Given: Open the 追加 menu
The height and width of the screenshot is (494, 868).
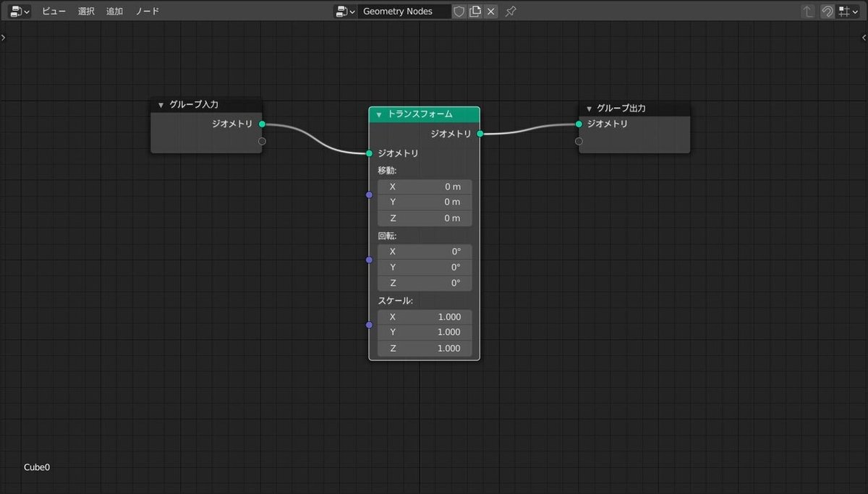Looking at the screenshot, I should 114,11.
